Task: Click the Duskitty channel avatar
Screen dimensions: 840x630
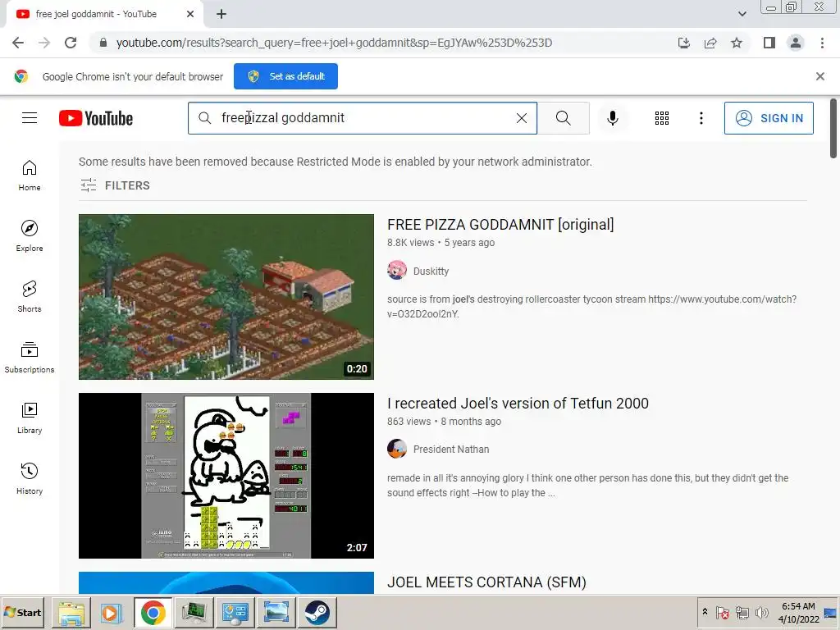Action: click(397, 271)
